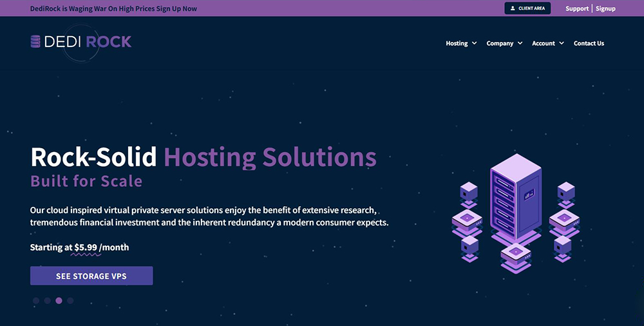This screenshot has width=644, height=326.
Task: Click the database stack icon in the logo
Action: click(35, 42)
